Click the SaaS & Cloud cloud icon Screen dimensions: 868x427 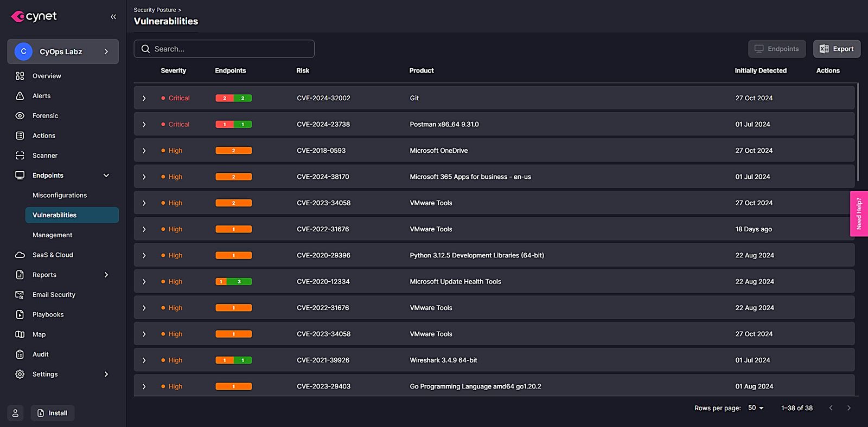tap(20, 255)
